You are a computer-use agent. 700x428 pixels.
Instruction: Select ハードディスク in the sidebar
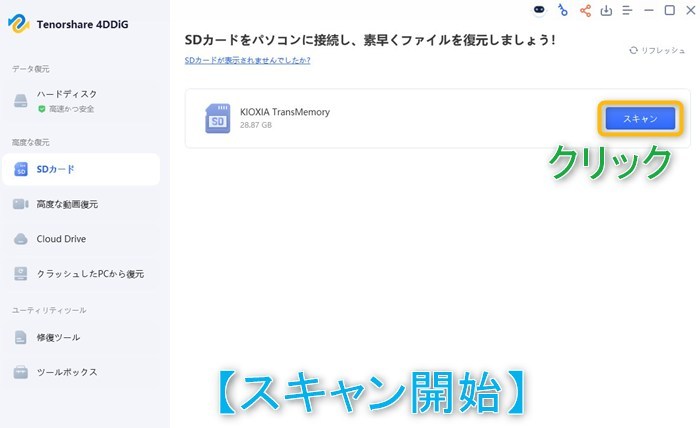click(81, 100)
